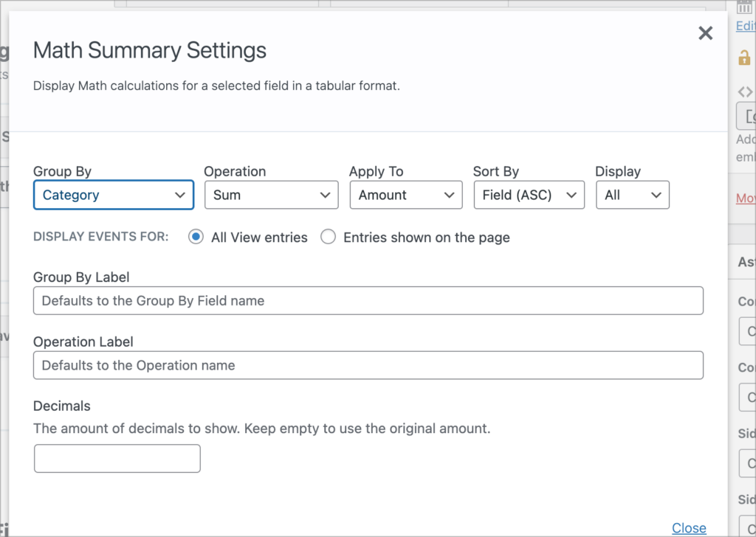Change the Operation dropdown from Sum
This screenshot has height=537, width=756.
(x=271, y=195)
